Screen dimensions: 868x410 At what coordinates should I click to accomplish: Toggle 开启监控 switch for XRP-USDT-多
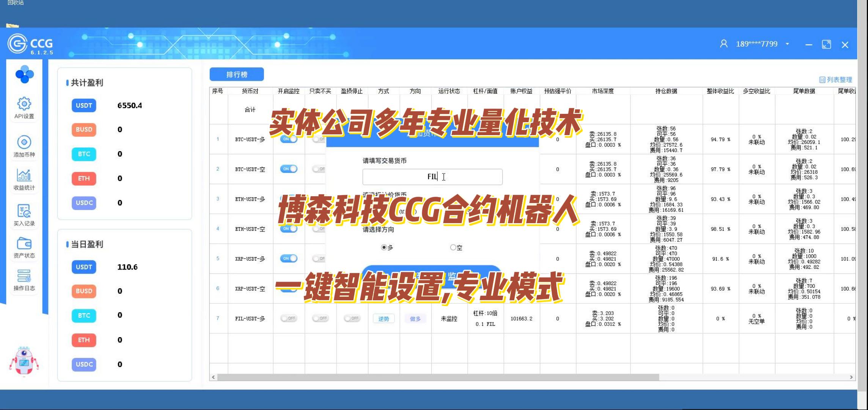click(288, 259)
